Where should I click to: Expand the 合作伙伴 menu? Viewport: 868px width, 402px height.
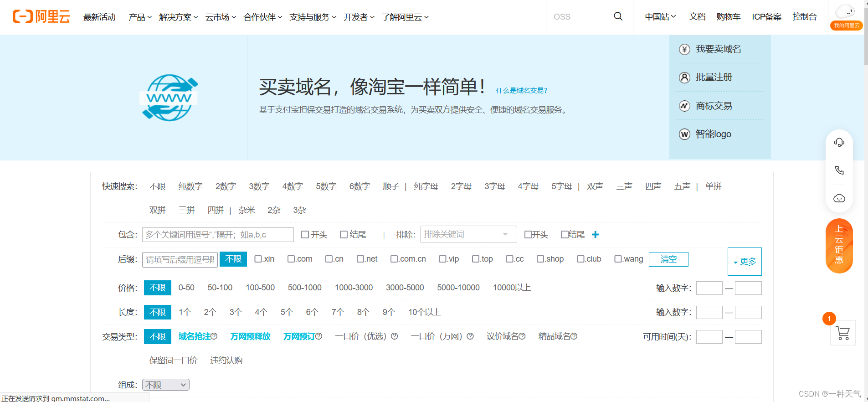click(x=263, y=17)
